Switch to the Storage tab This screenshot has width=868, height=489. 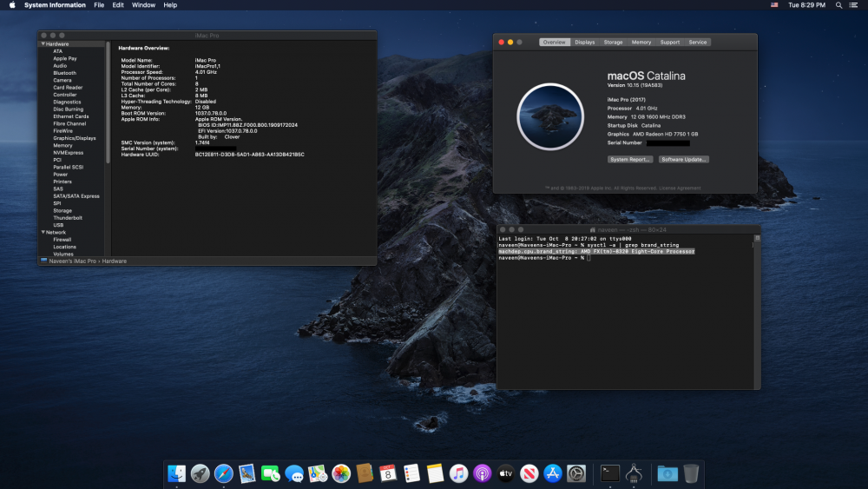point(613,42)
